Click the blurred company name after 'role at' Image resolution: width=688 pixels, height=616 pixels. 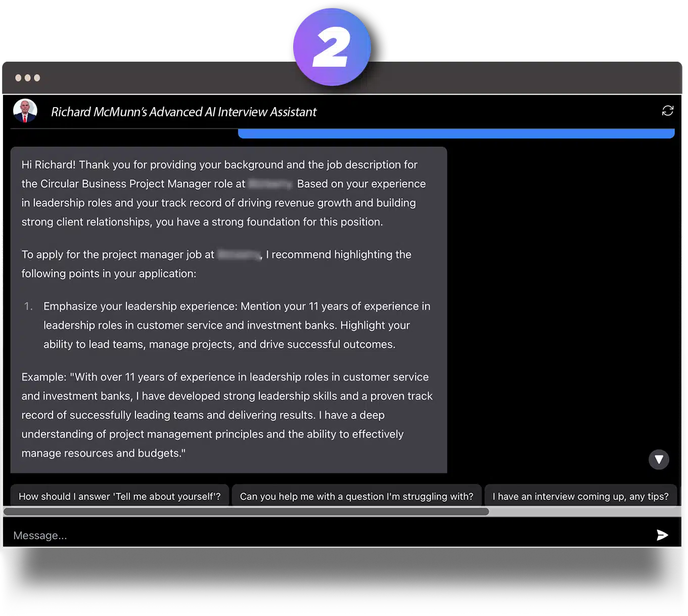[x=270, y=184]
